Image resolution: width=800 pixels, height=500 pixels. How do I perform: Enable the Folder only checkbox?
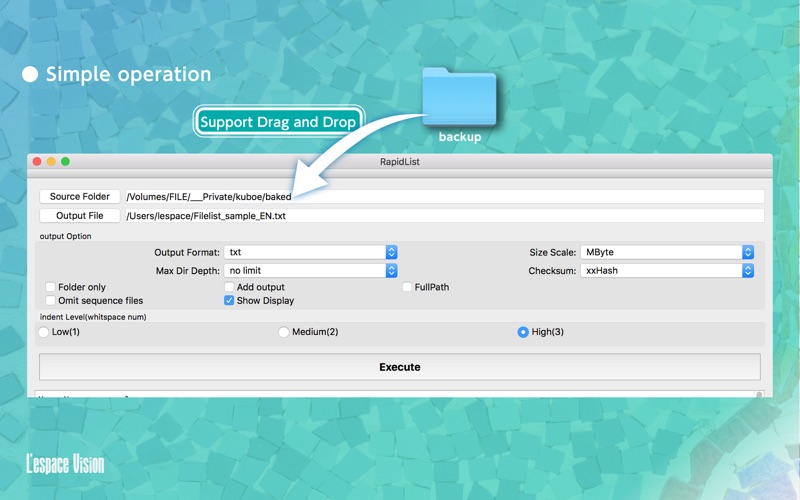(x=51, y=287)
